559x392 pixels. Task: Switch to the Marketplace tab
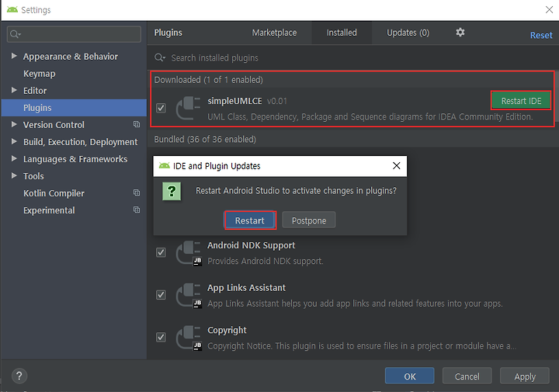274,33
